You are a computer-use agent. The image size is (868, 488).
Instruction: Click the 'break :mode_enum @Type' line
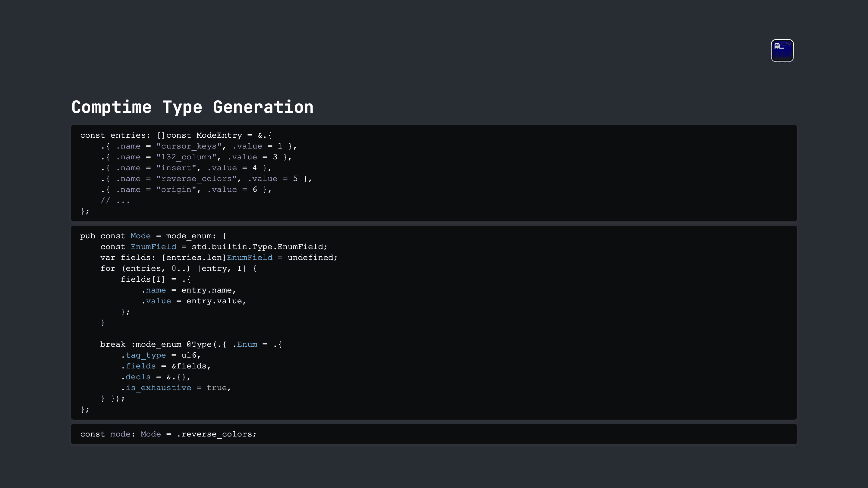click(191, 345)
